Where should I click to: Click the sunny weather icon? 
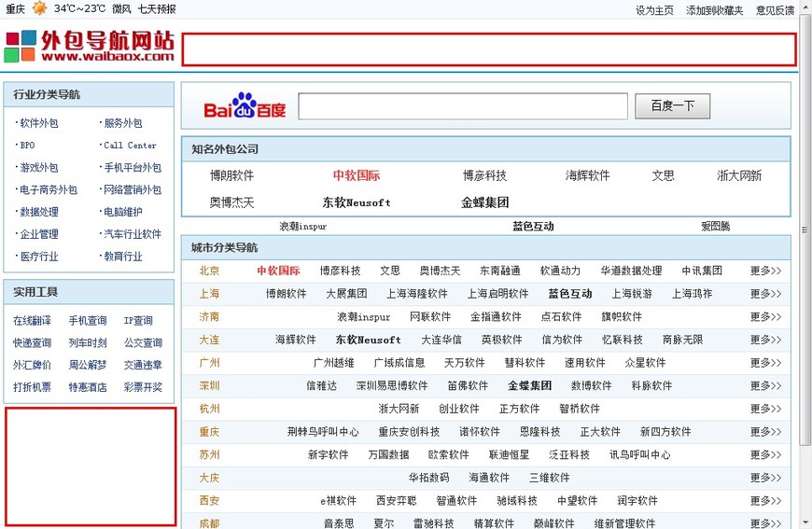[39, 8]
